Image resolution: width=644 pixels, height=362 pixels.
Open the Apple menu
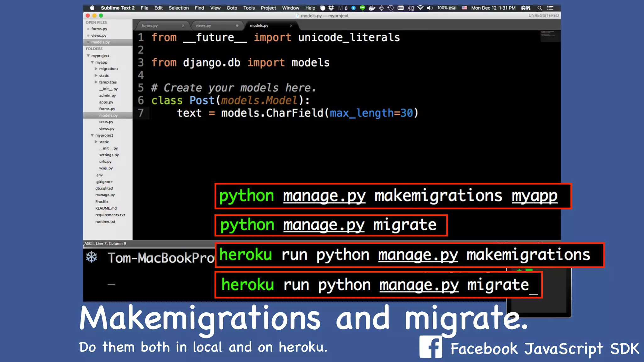[92, 8]
